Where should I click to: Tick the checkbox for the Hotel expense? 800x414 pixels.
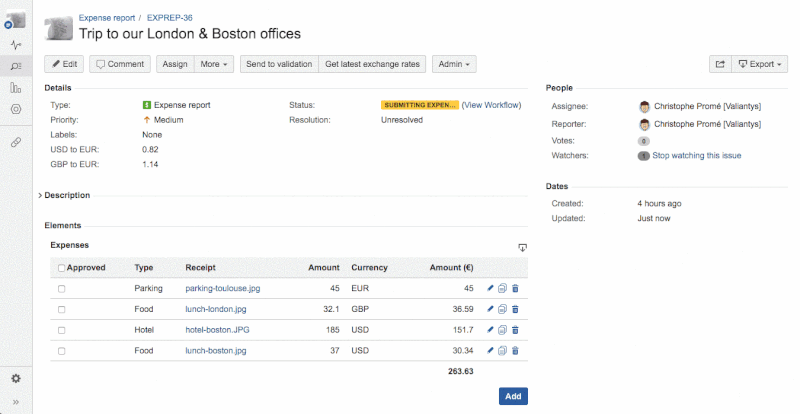(62, 330)
